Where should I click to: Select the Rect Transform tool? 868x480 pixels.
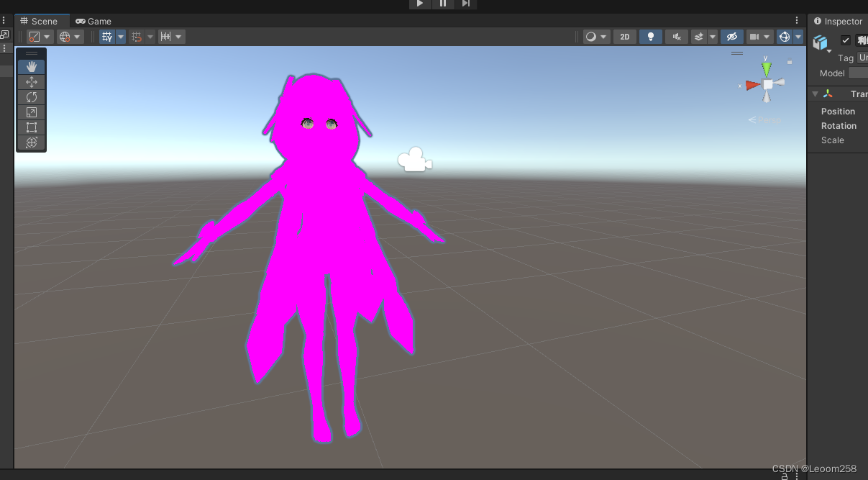pyautogui.click(x=31, y=127)
